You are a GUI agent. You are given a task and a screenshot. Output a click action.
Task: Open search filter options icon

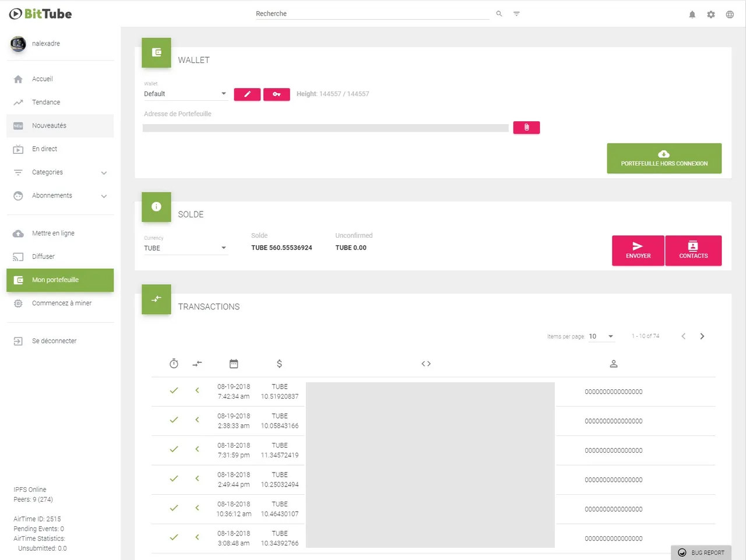[516, 13]
